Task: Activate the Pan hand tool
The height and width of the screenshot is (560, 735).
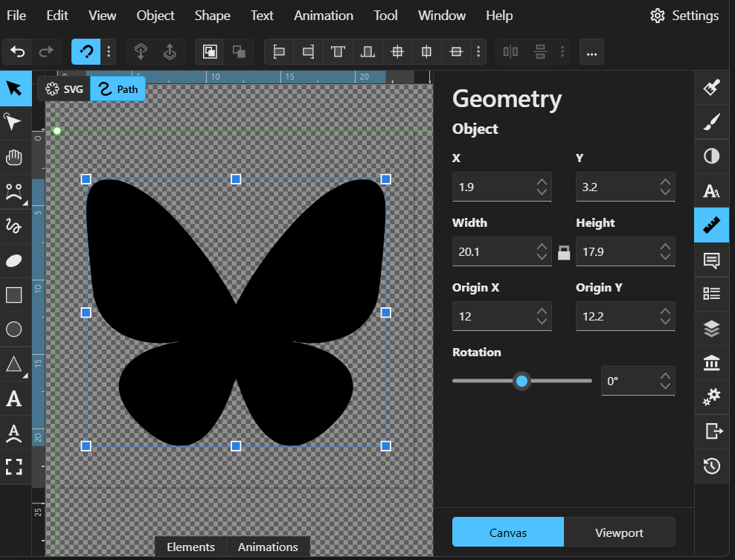Action: point(14,157)
